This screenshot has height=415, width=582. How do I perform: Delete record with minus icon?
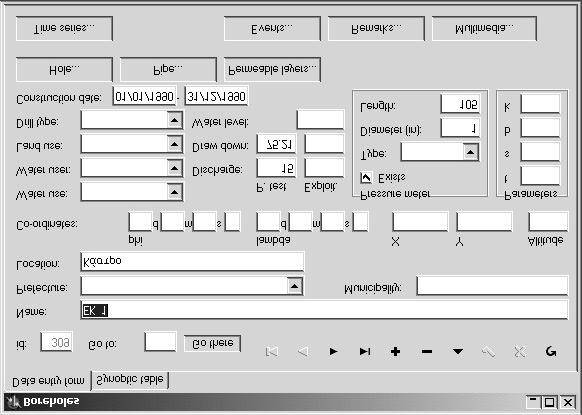coord(427,351)
